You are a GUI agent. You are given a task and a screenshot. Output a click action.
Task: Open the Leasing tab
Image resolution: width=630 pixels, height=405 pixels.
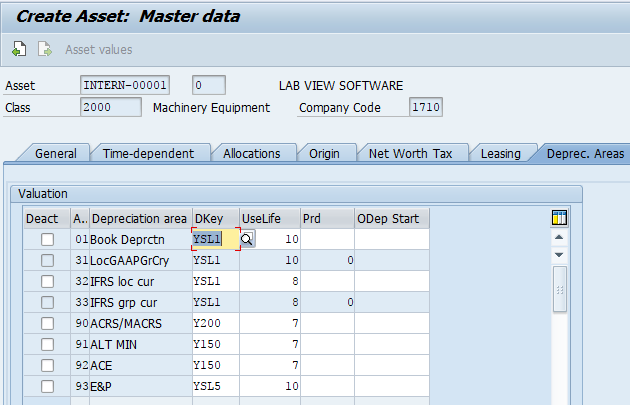click(500, 153)
